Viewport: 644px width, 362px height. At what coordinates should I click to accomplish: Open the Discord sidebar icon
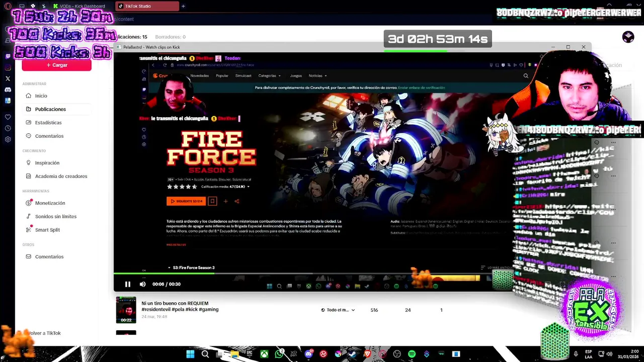coord(8,89)
